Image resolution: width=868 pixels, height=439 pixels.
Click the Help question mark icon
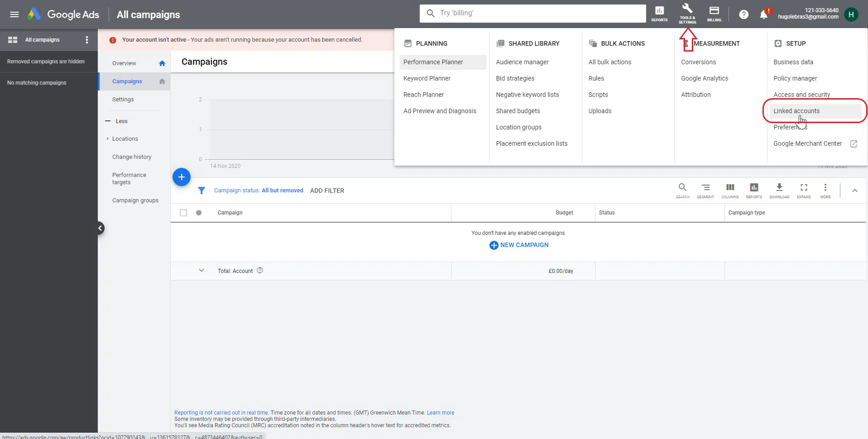tap(743, 14)
